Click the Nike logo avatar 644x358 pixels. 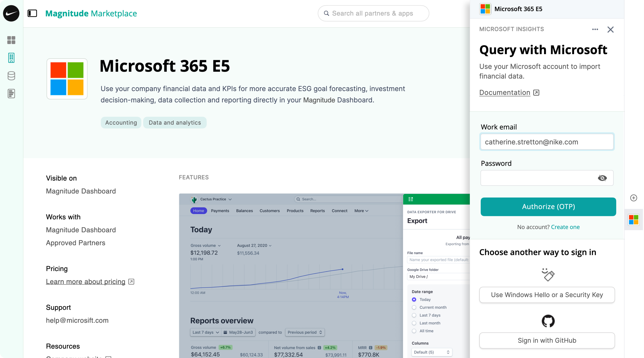(11, 13)
